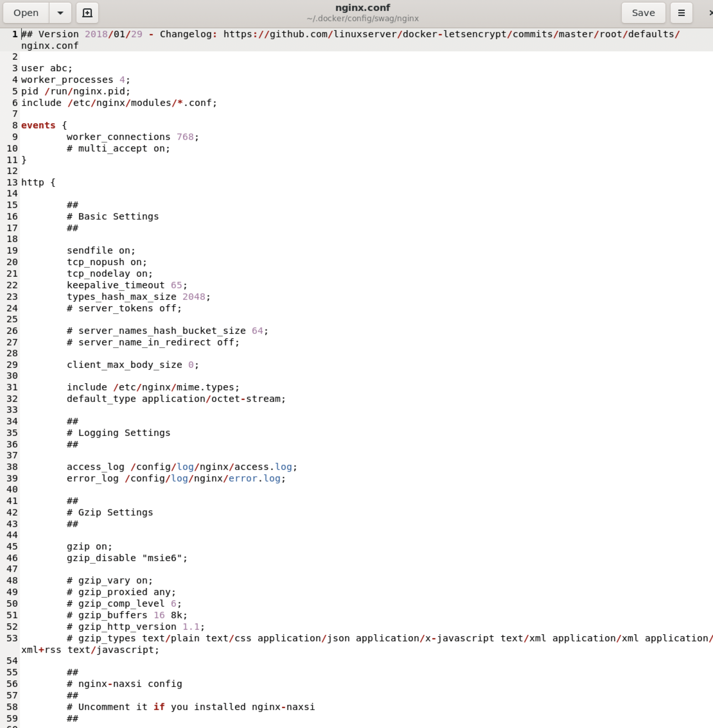713x728 pixels.
Task: Create a new document tab icon
Action: click(87, 13)
